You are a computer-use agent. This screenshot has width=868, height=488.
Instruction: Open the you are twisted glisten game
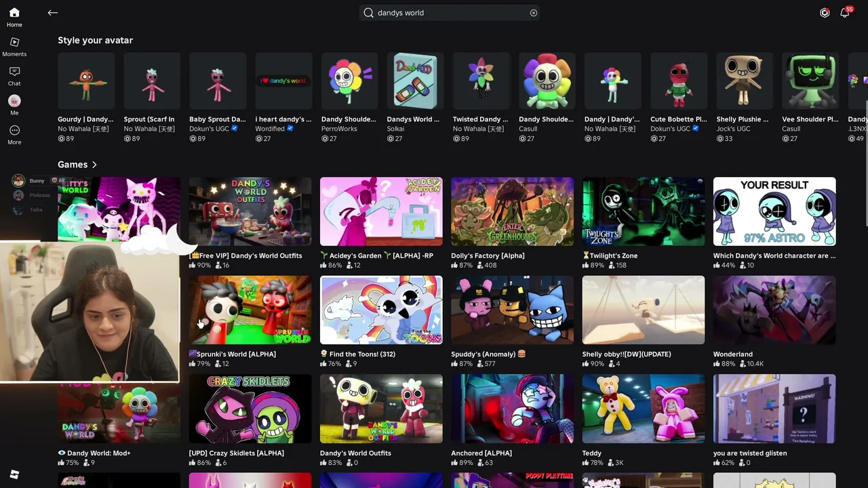[774, 409]
